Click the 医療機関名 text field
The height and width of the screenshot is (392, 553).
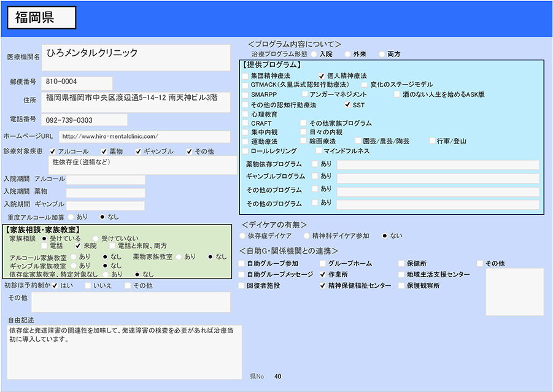(x=136, y=58)
